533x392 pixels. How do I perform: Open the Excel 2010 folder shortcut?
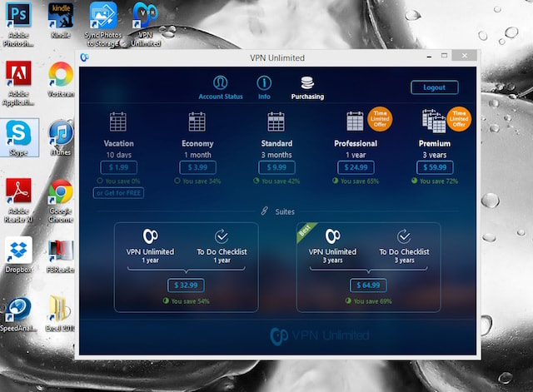click(60, 313)
